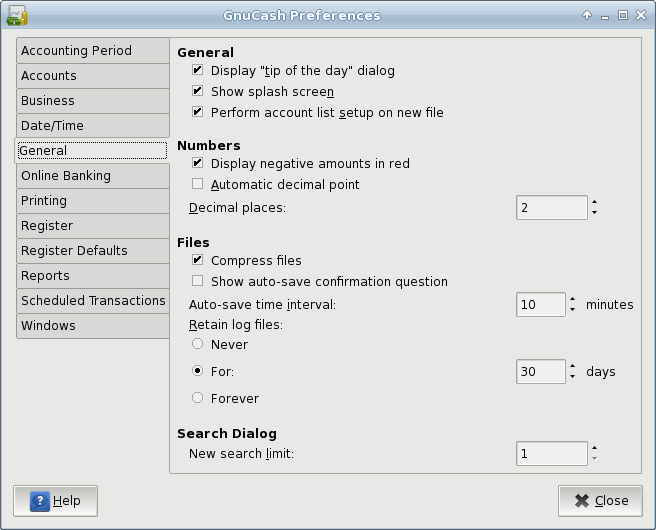Decrease retain log days with down arrow
Image resolution: width=656 pixels, height=530 pixels.
pos(572,376)
